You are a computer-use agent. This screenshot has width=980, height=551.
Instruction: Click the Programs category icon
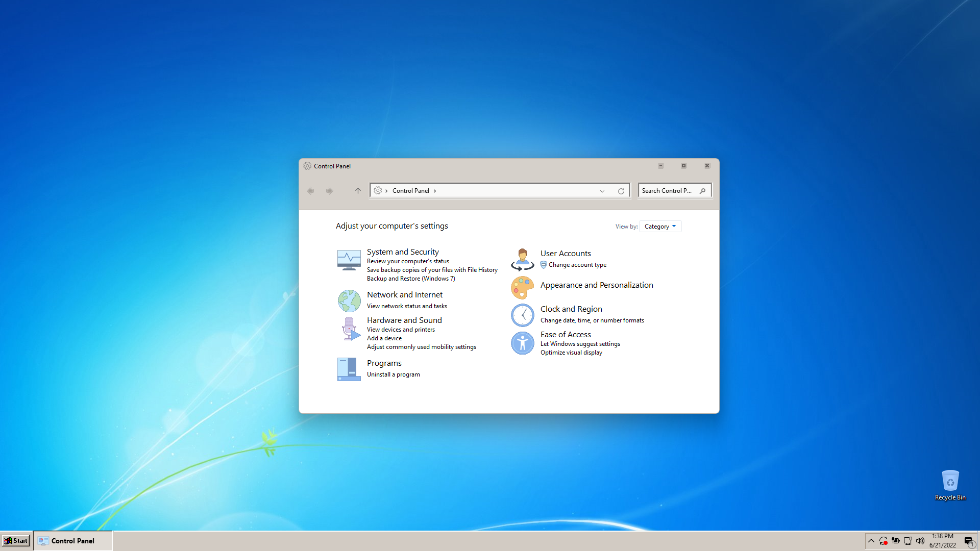click(x=349, y=369)
